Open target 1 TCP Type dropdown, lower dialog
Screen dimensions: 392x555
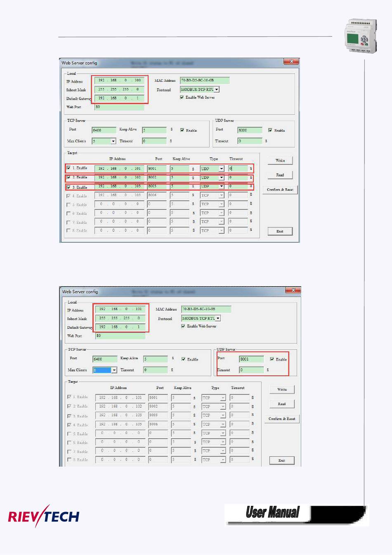(x=223, y=398)
